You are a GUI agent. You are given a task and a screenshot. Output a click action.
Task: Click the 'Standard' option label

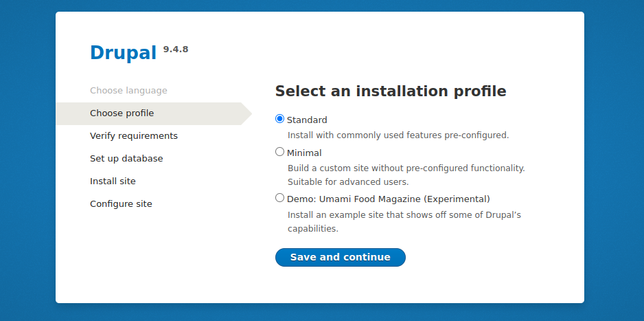coord(307,120)
